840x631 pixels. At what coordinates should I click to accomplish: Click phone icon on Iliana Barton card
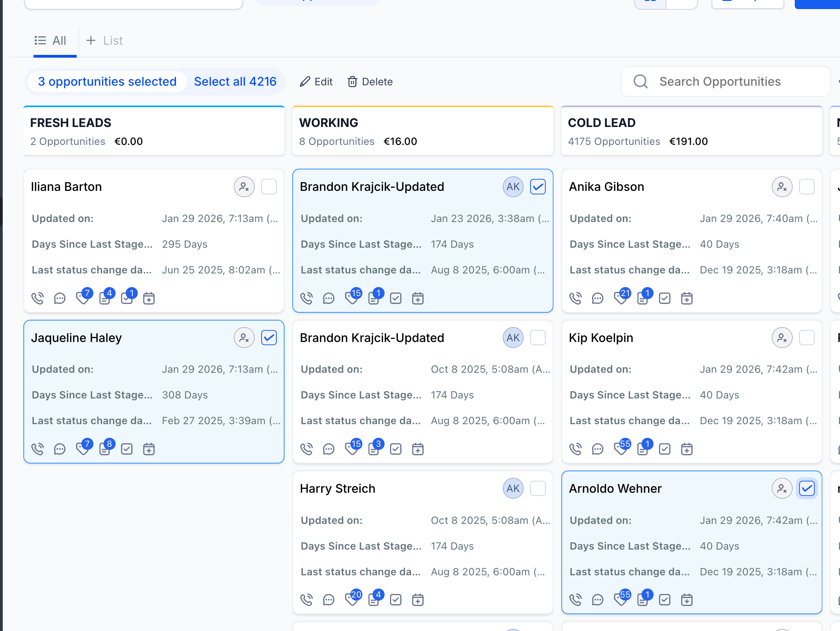pos(37,298)
